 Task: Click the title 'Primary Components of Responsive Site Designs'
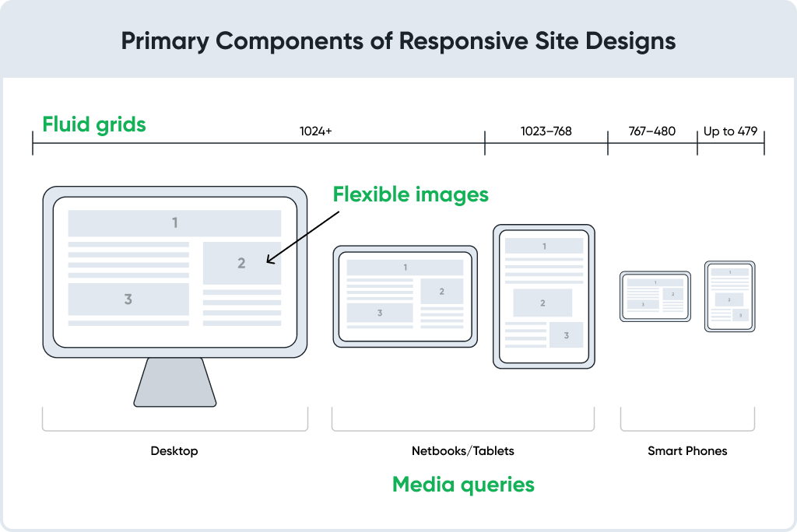click(398, 41)
